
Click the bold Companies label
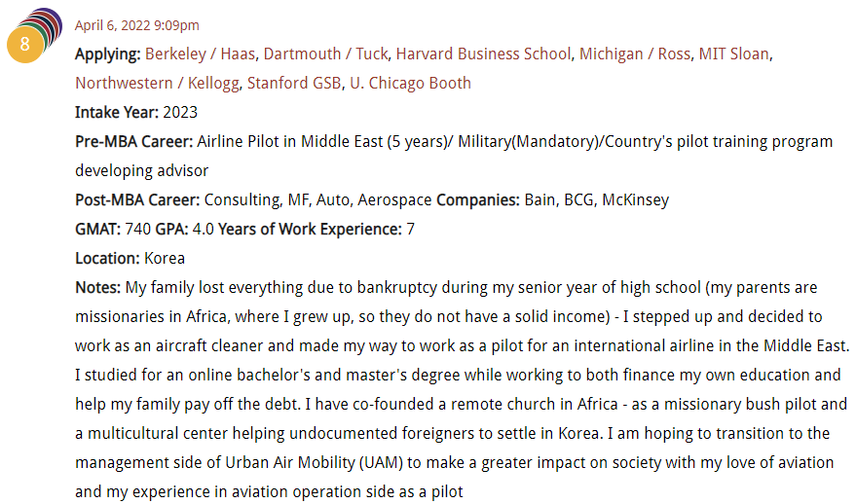click(x=477, y=200)
